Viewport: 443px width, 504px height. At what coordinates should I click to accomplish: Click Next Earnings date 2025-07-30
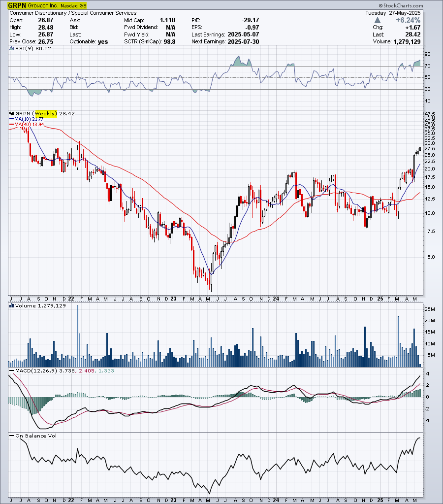pos(243,41)
